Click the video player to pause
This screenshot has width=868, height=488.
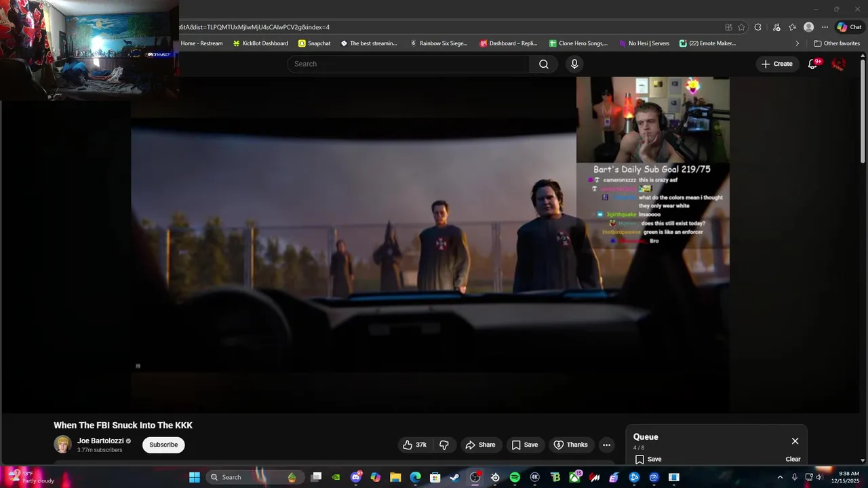point(430,244)
